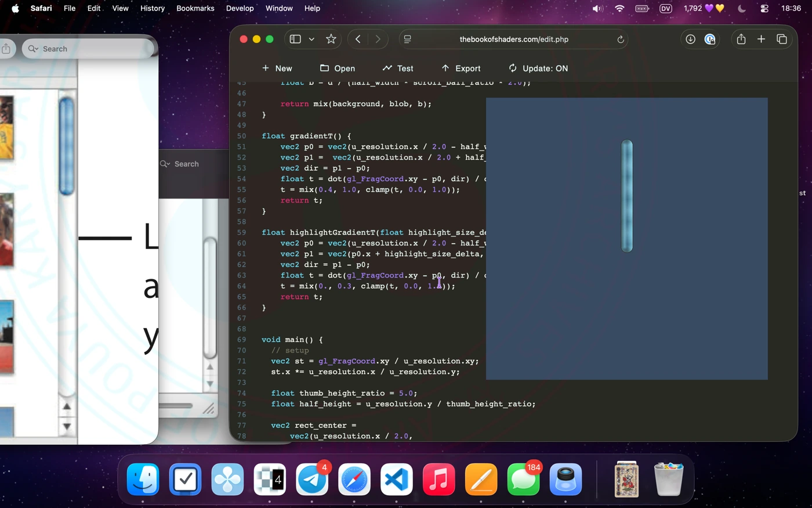812x508 pixels.
Task: Click the Test button
Action: pos(398,69)
